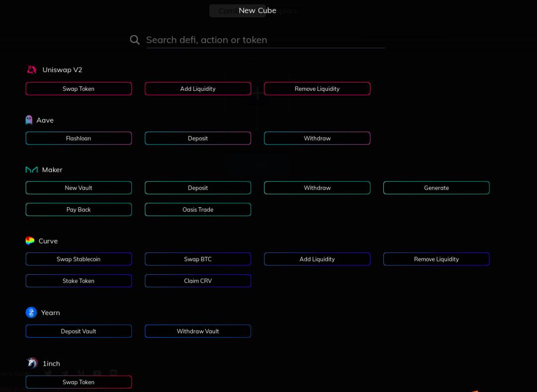
Task: Choose Yearn Withdraw Vault
Action: [198, 331]
